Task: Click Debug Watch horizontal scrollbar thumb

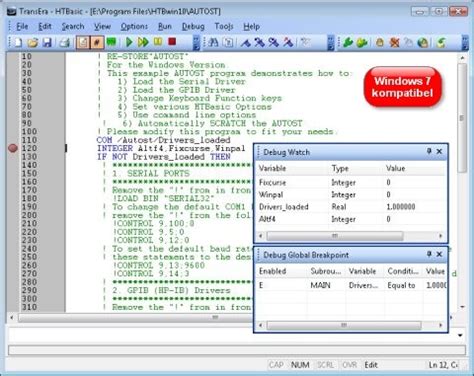Action: (x=335, y=236)
